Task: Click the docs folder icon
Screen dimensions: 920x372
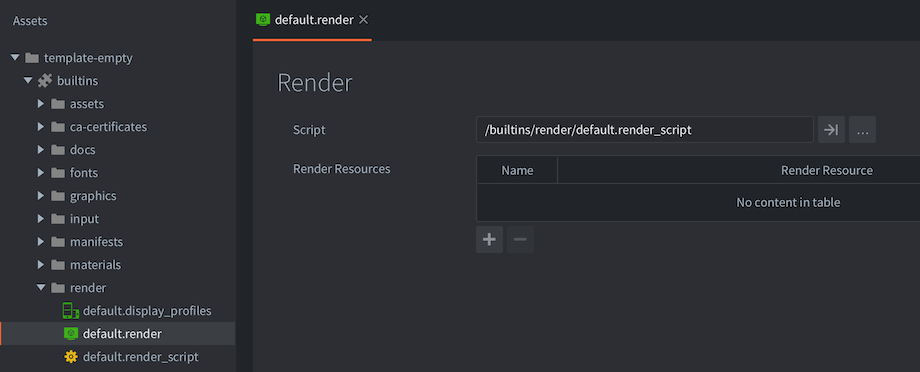Action: point(58,150)
